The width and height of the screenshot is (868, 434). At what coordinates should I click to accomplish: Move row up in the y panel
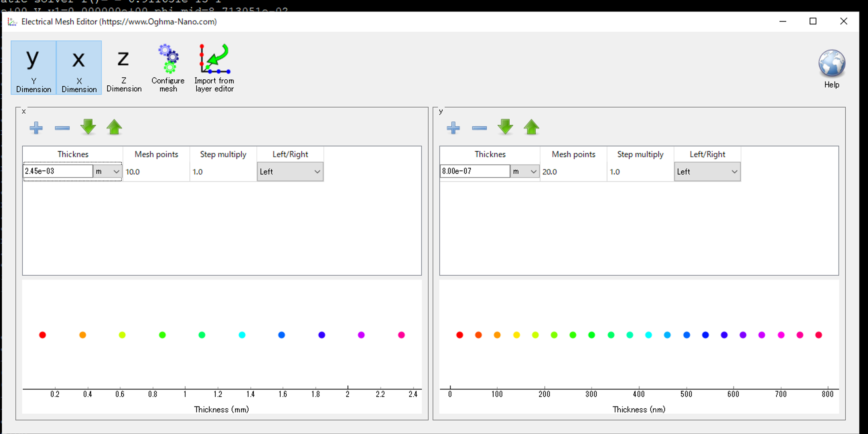pos(532,127)
